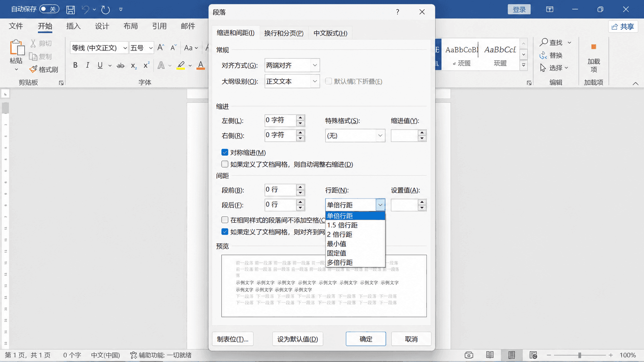
Task: Switch to Insert (插入) ribbon tab
Action: [x=73, y=26]
